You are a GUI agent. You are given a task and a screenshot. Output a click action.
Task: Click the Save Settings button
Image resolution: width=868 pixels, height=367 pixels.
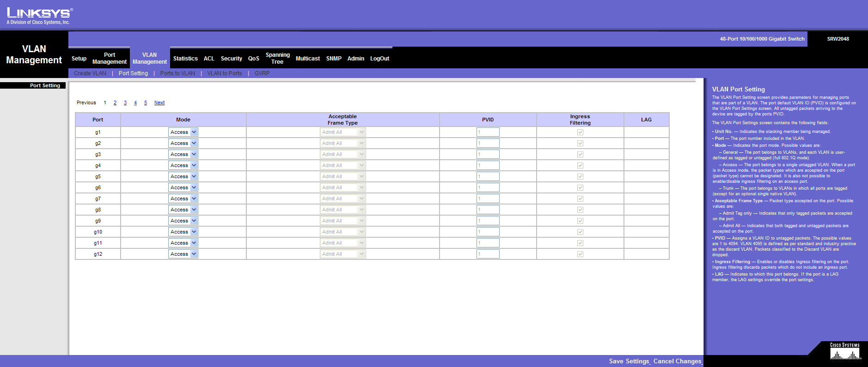coord(629,361)
